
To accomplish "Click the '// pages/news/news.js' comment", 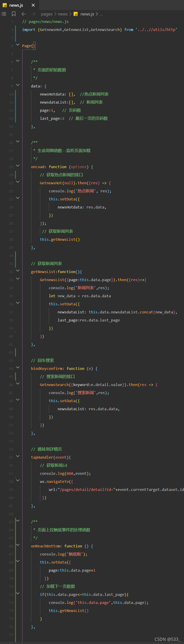I will click(45, 22).
